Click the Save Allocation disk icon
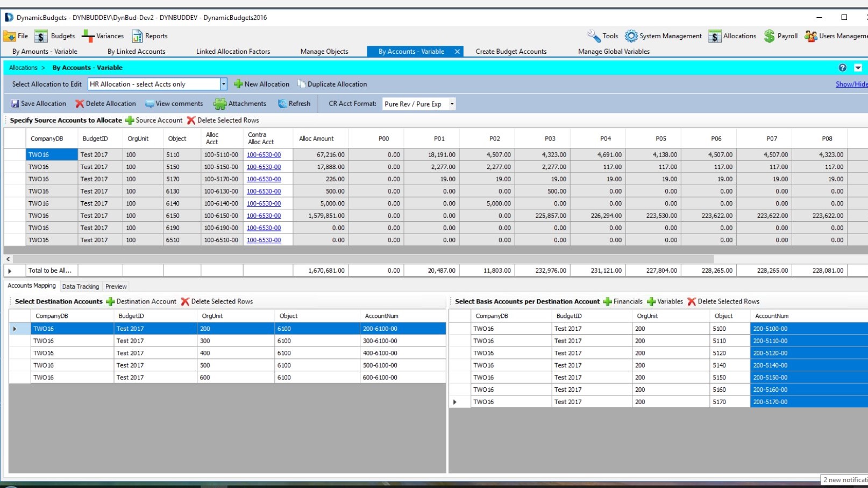The height and width of the screenshot is (488, 868). point(15,104)
